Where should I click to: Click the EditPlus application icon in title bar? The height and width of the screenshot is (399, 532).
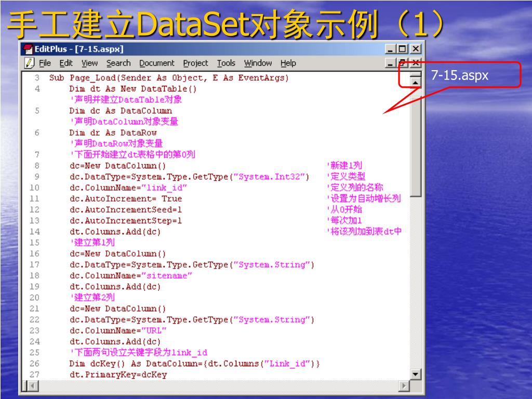(28, 49)
